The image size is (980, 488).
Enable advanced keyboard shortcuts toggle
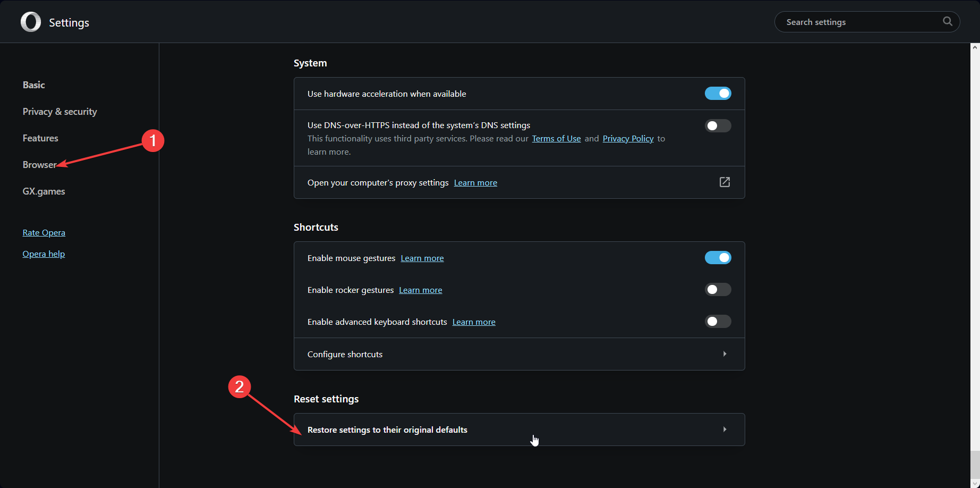point(718,322)
